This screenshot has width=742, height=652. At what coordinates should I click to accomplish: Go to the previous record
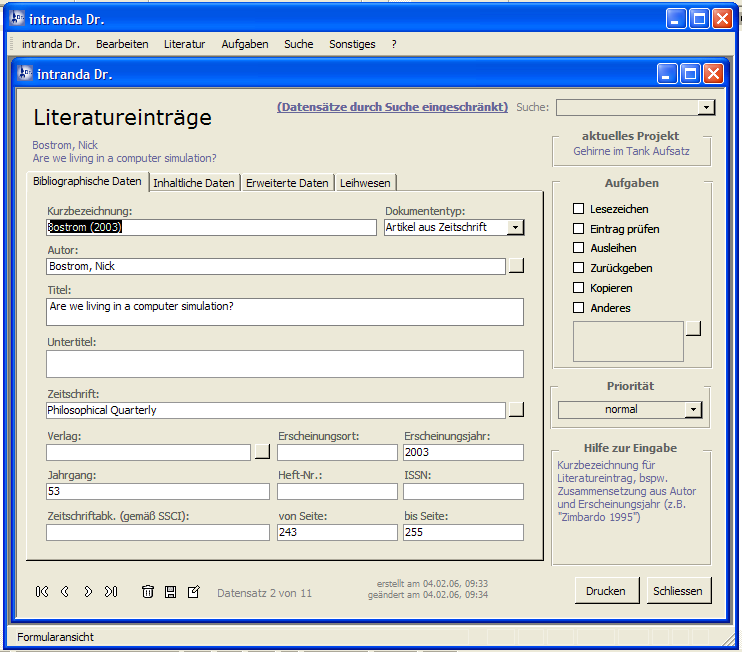pyautogui.click(x=65, y=591)
